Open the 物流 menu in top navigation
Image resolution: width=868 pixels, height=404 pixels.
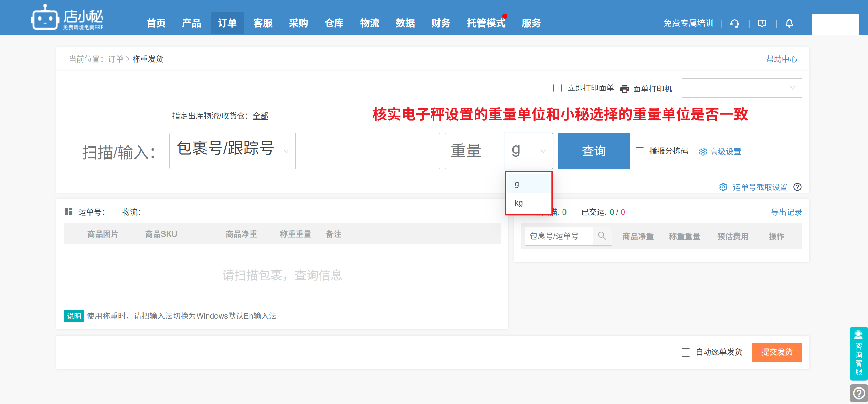coord(369,23)
